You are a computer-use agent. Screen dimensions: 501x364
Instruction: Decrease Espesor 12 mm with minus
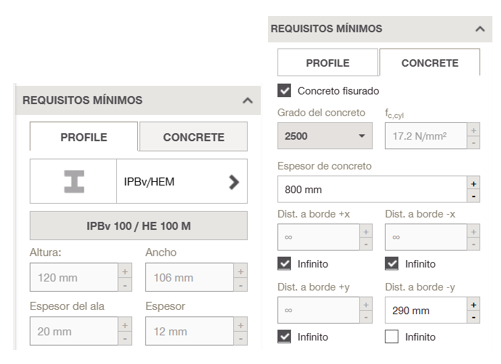[241, 338]
